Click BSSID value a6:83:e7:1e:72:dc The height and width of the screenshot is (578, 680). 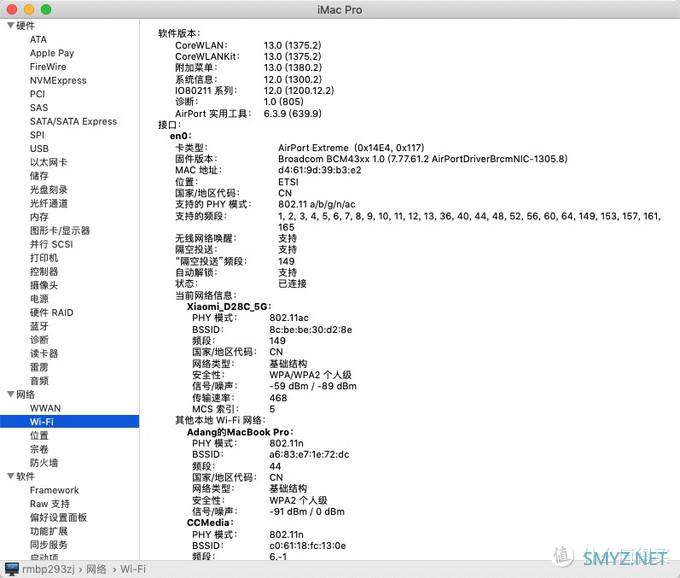(309, 454)
